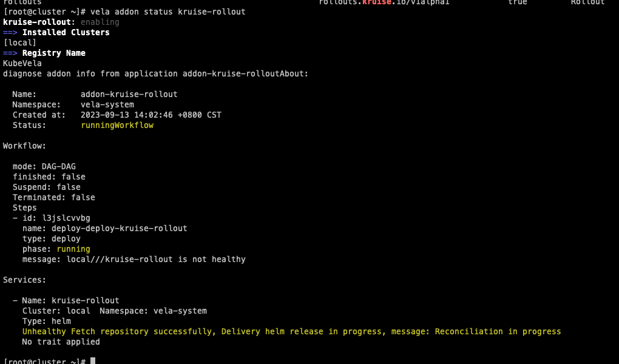
Task: Click the 'Suspend: false' line
Action: tap(47, 187)
